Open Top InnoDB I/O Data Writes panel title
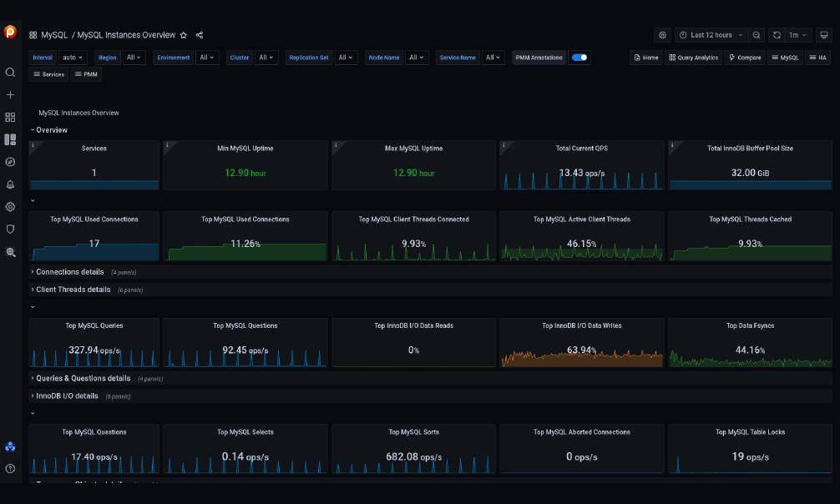This screenshot has height=504, width=840. (x=582, y=325)
